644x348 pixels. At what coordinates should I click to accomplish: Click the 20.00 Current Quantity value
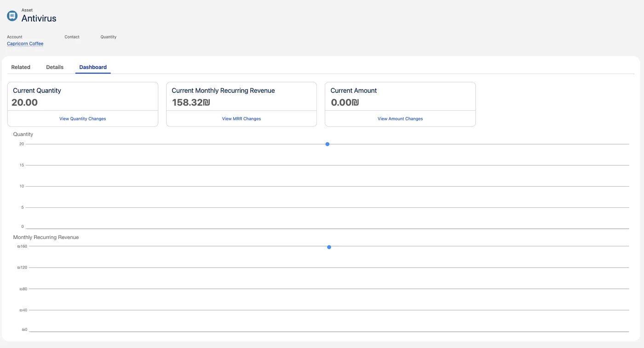point(25,103)
